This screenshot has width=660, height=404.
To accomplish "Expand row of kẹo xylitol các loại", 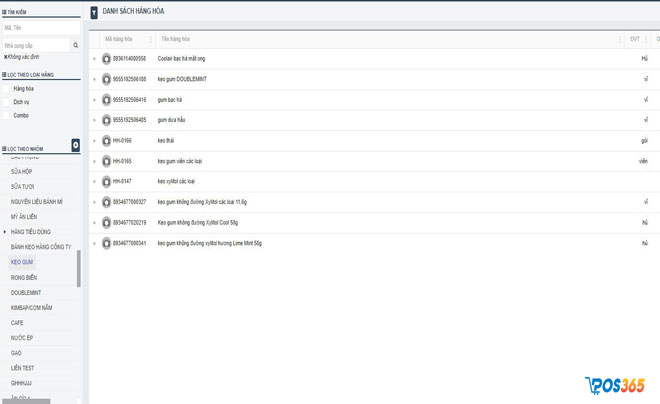I will (94, 181).
